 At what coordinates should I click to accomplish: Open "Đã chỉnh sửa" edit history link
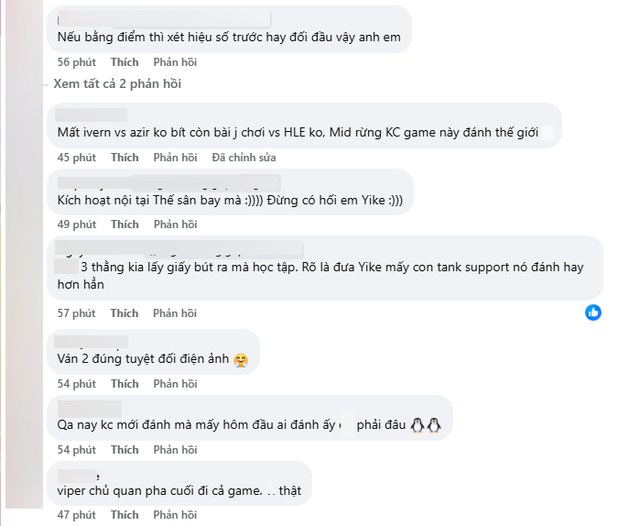pos(244,158)
